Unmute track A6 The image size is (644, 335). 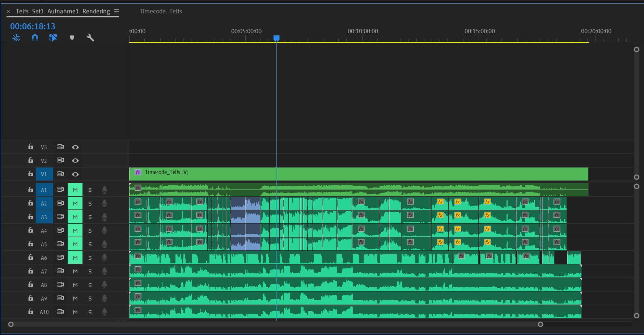coord(75,258)
